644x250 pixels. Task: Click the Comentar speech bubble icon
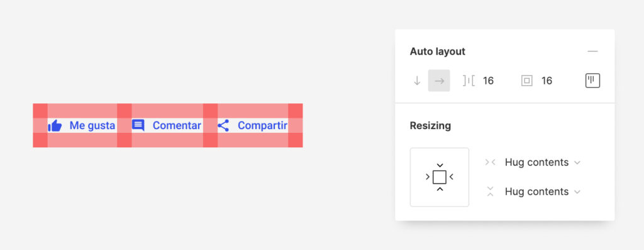click(138, 125)
